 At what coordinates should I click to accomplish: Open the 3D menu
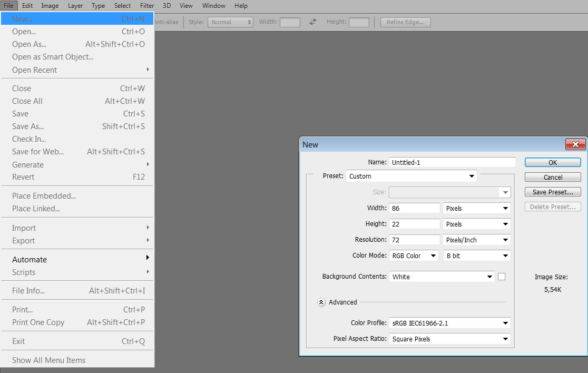167,6
